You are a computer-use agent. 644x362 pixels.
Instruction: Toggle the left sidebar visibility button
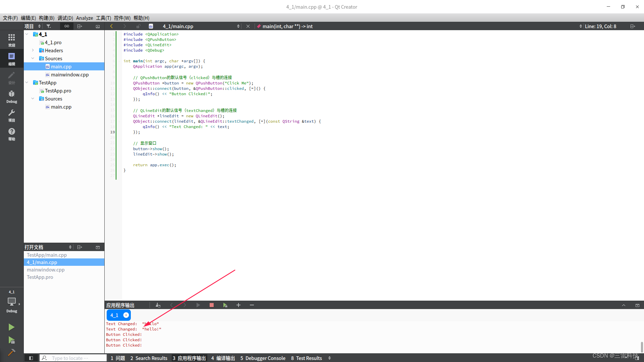click(31, 358)
